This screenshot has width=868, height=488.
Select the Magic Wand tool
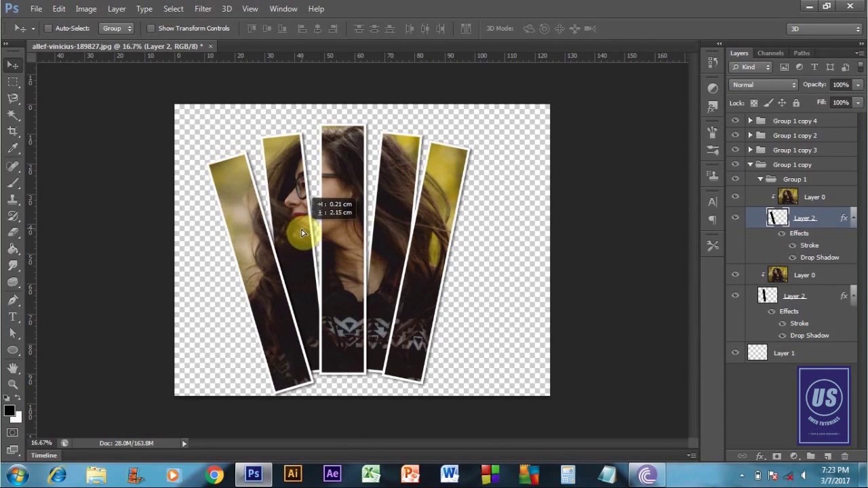[13, 115]
